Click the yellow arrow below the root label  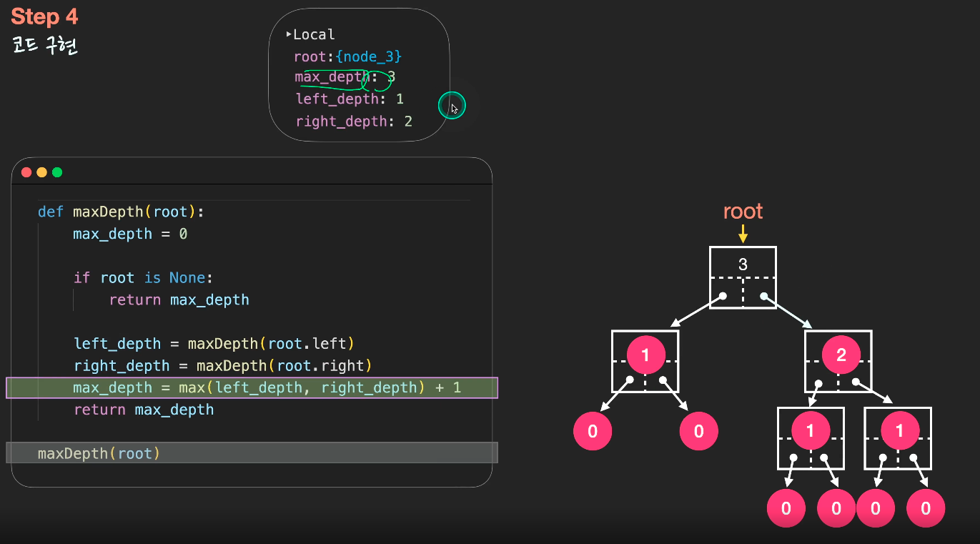point(743,234)
